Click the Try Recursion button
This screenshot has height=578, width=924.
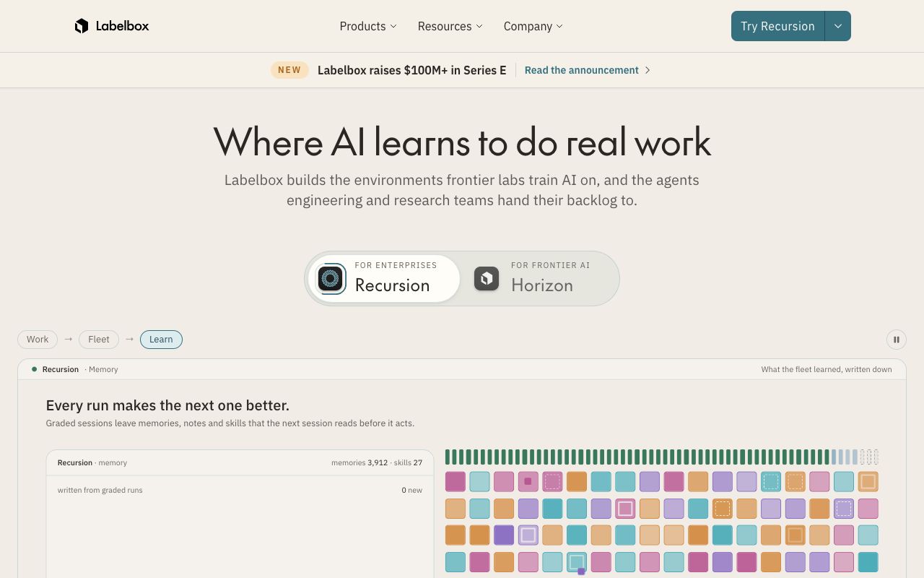point(777,26)
